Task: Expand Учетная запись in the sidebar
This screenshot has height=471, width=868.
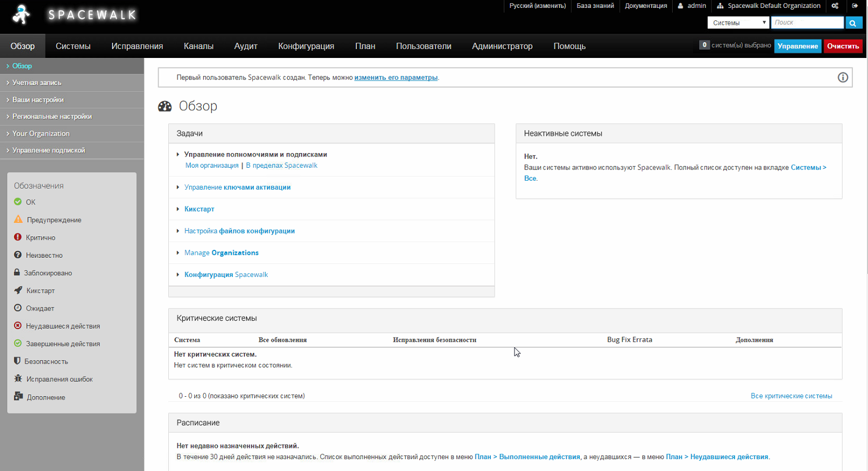Action: [37, 83]
